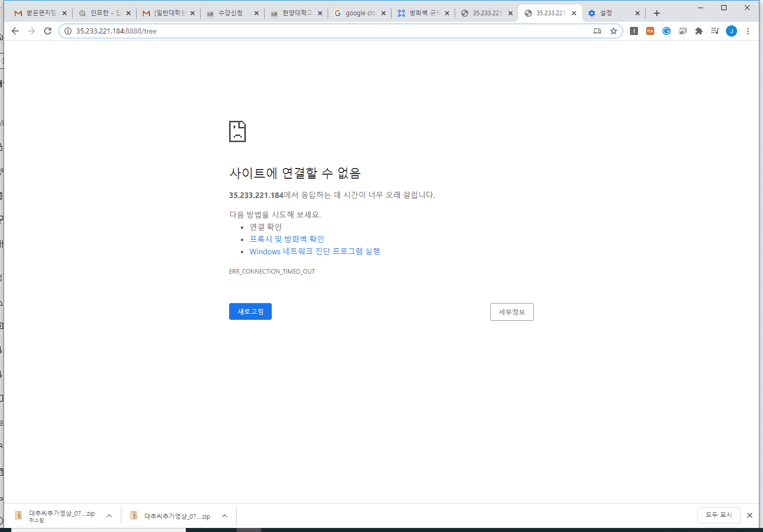Close the 인프런 tab
763x532 pixels.
point(129,13)
